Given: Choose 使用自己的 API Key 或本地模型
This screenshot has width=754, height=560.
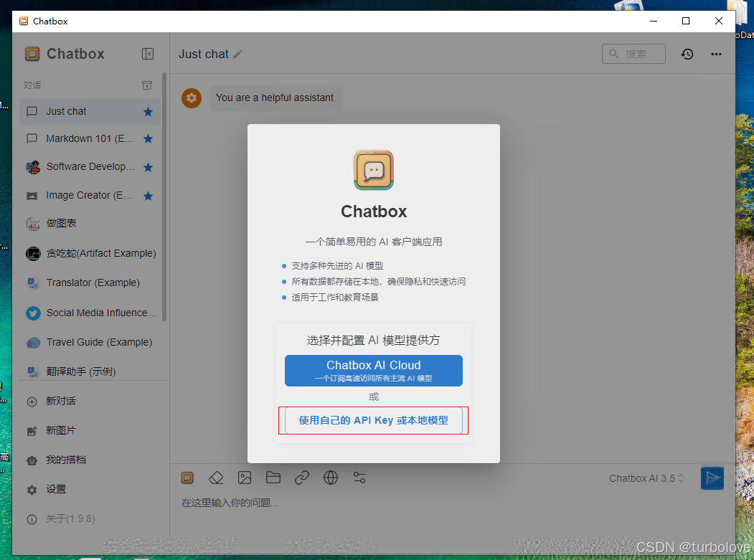Looking at the screenshot, I should 374,421.
